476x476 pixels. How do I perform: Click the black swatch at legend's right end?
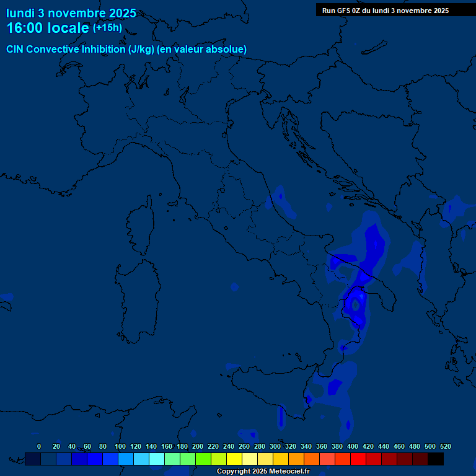pos(436,459)
